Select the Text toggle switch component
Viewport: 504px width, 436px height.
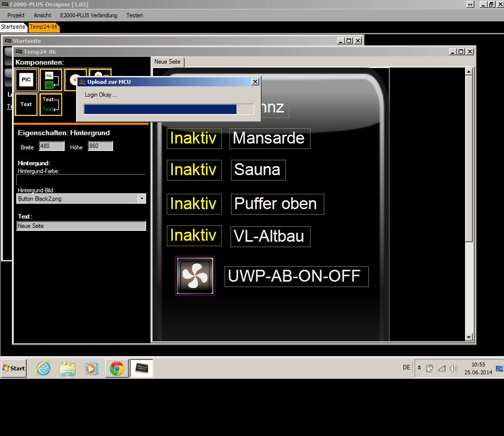[50, 105]
